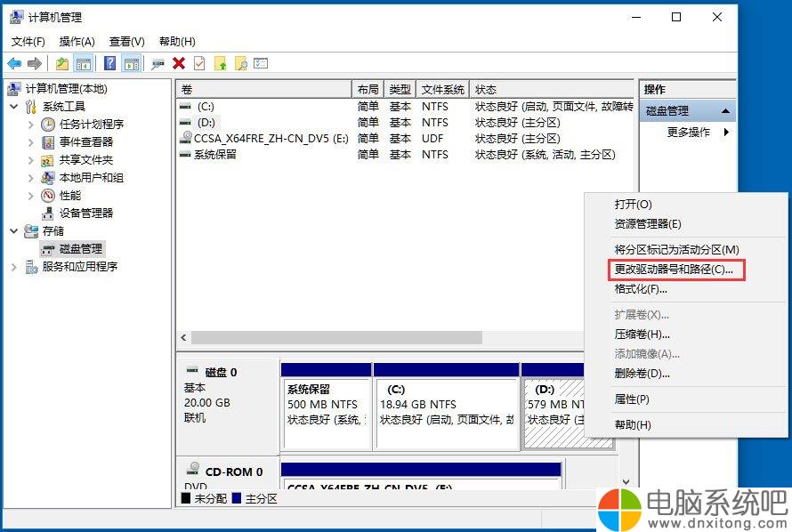
Task: Sort by the 状态 column header
Action: click(551, 89)
